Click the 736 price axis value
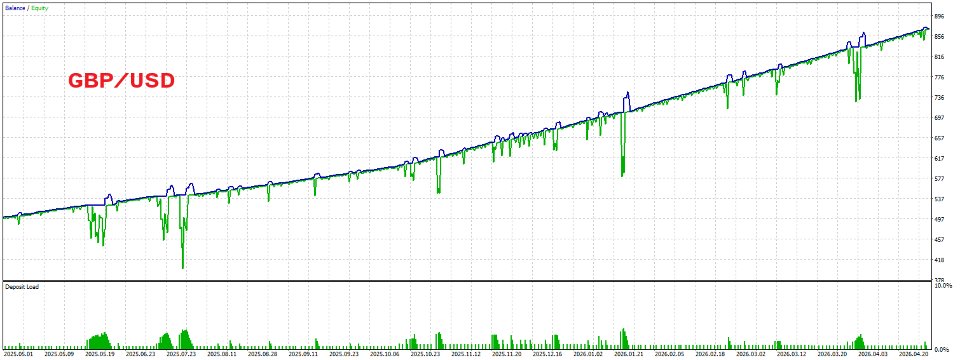The image size is (960, 360). point(939,97)
